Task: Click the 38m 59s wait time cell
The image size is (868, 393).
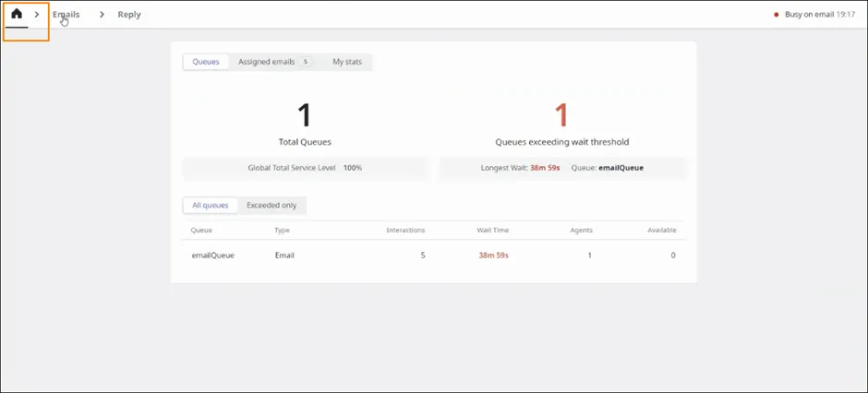Action: (x=494, y=256)
